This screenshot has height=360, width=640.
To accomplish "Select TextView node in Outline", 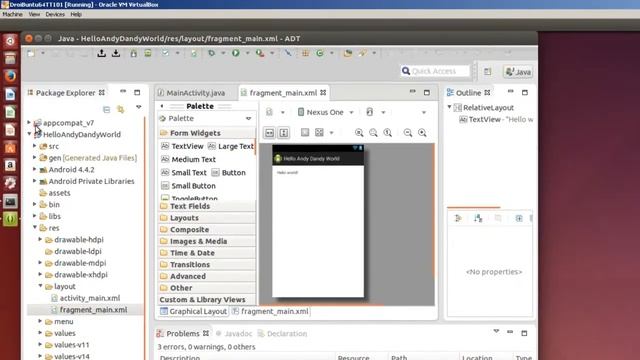I will pos(496,120).
